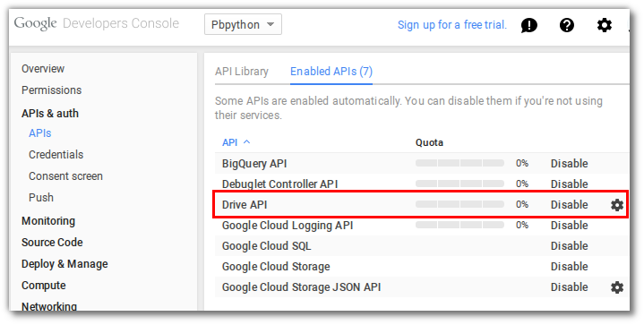Click the Google Developers Console logo
This screenshot has width=644, height=325.
97,24
